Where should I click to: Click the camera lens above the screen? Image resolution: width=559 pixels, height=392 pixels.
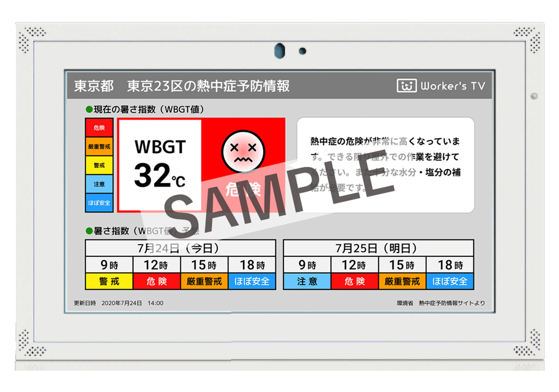tap(279, 51)
